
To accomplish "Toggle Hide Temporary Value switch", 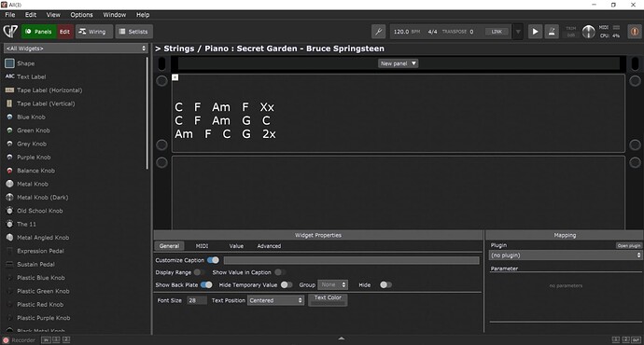I will (287, 284).
